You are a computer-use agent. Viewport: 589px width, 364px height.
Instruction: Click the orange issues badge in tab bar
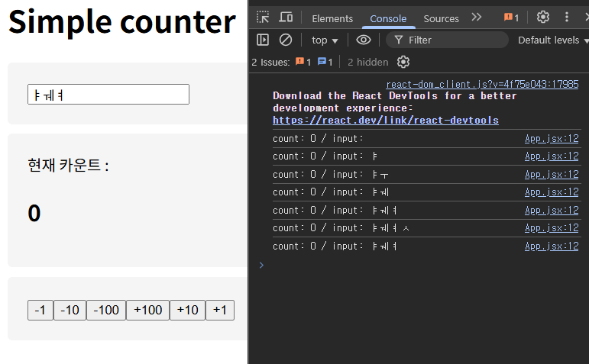pos(512,18)
